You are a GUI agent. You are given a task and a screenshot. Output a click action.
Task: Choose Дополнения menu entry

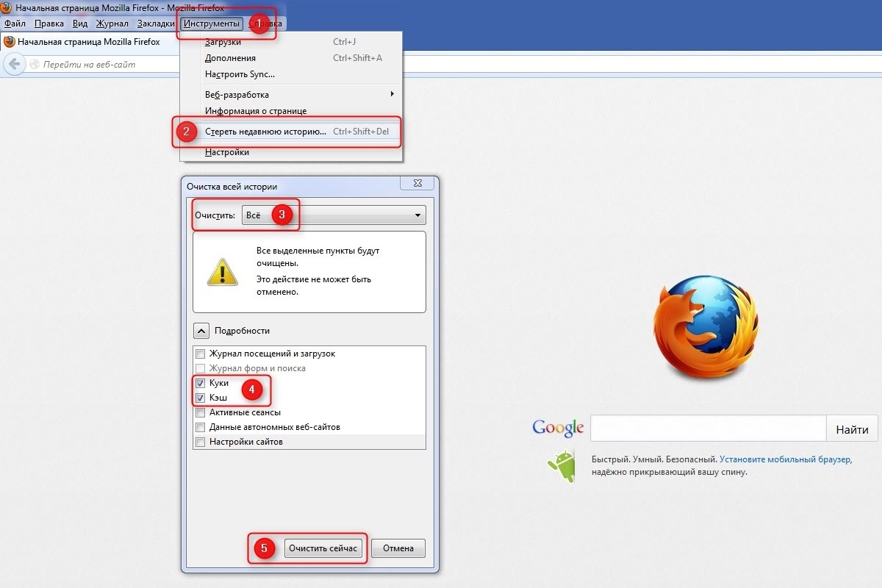coord(291,58)
